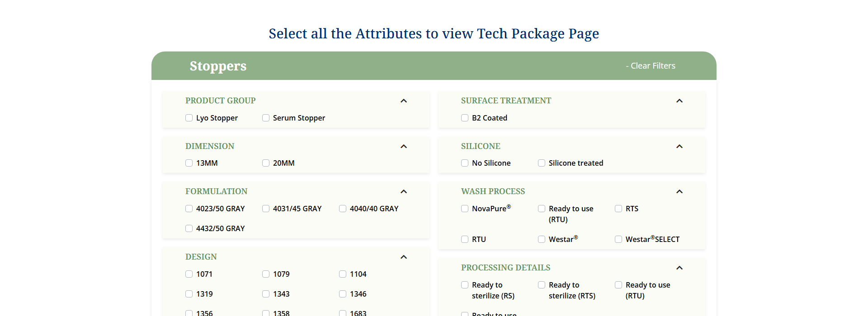The width and height of the screenshot is (868, 316).
Task: Tick the 4023/50 GRAY formulation checkbox
Action: 189,209
